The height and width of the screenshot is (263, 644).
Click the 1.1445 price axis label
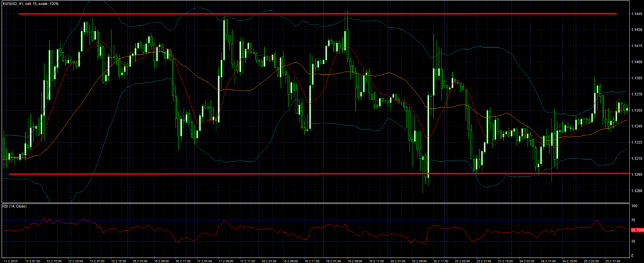pyautogui.click(x=636, y=14)
